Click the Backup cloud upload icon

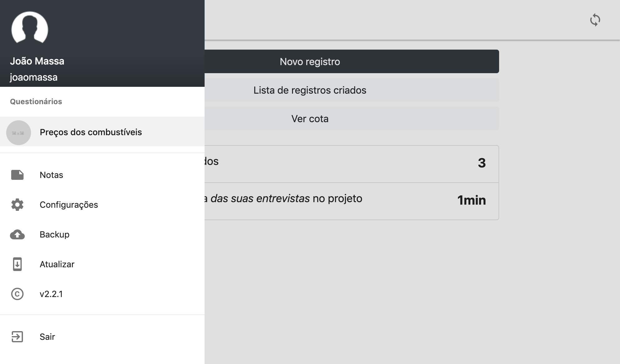[x=17, y=234]
